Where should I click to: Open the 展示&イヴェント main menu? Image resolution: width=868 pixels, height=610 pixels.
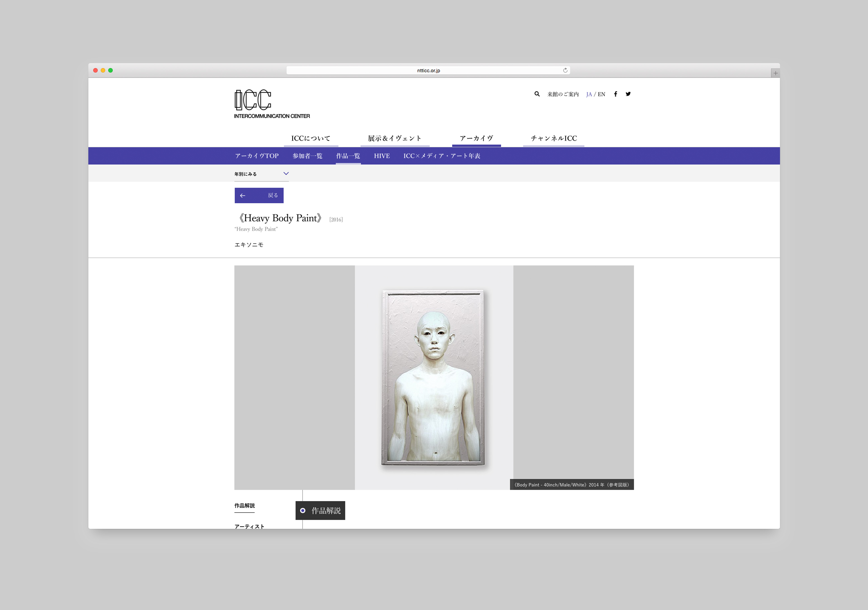tap(395, 138)
